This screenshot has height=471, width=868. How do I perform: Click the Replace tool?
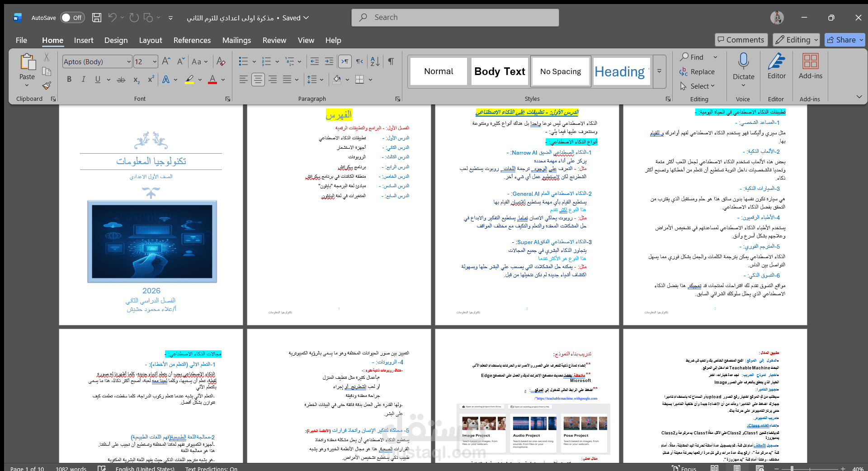click(x=697, y=71)
